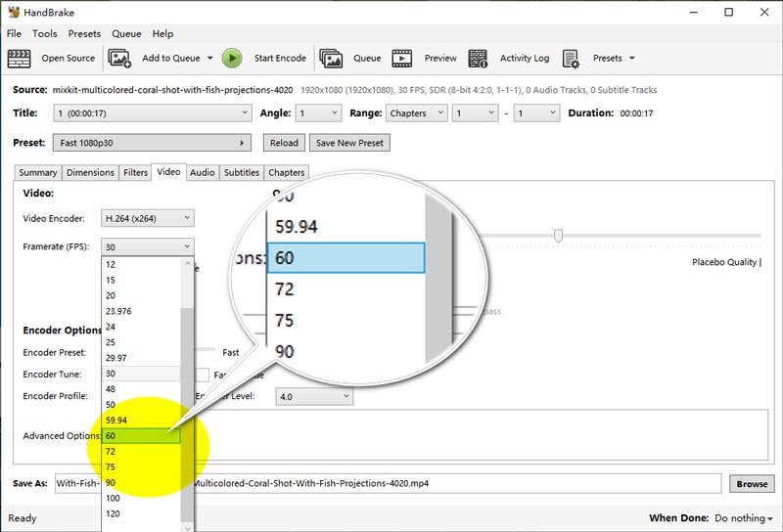
Task: Expand the Add to Queue dropdown arrow
Action: tap(210, 59)
